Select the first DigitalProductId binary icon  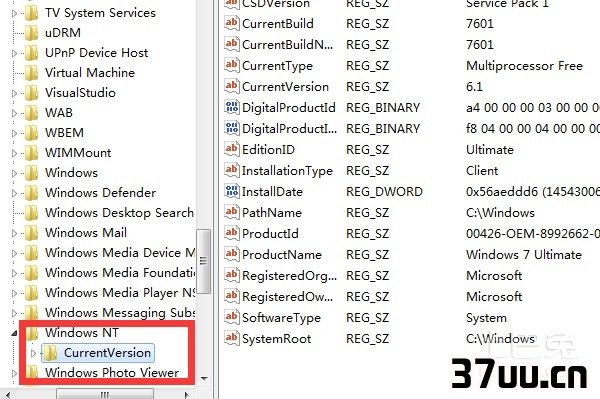point(232,107)
